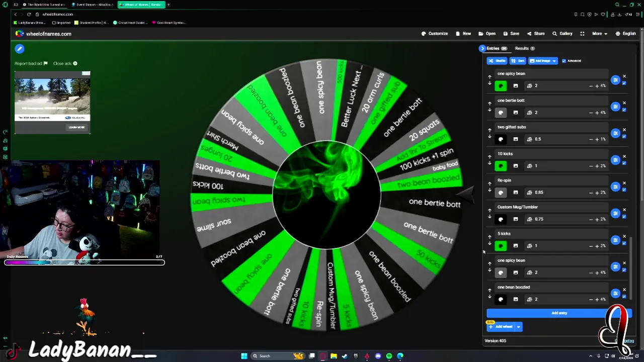
Task: Switch to the Results tab
Action: tap(525, 48)
